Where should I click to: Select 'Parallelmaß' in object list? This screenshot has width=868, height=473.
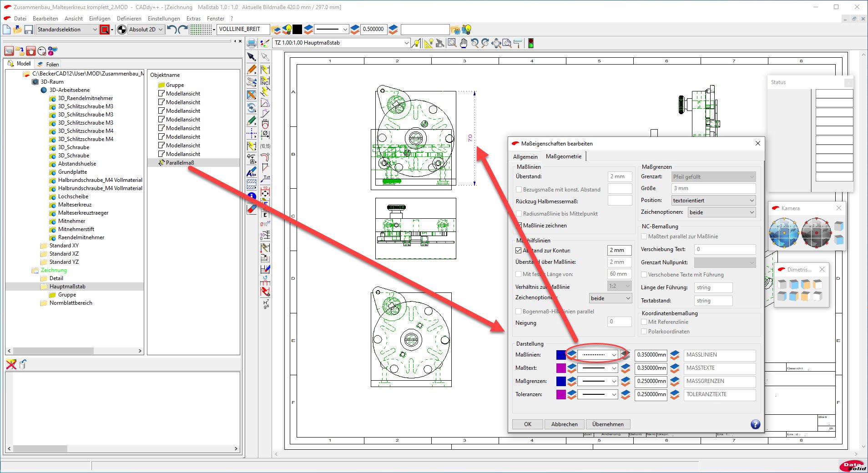[x=180, y=163]
